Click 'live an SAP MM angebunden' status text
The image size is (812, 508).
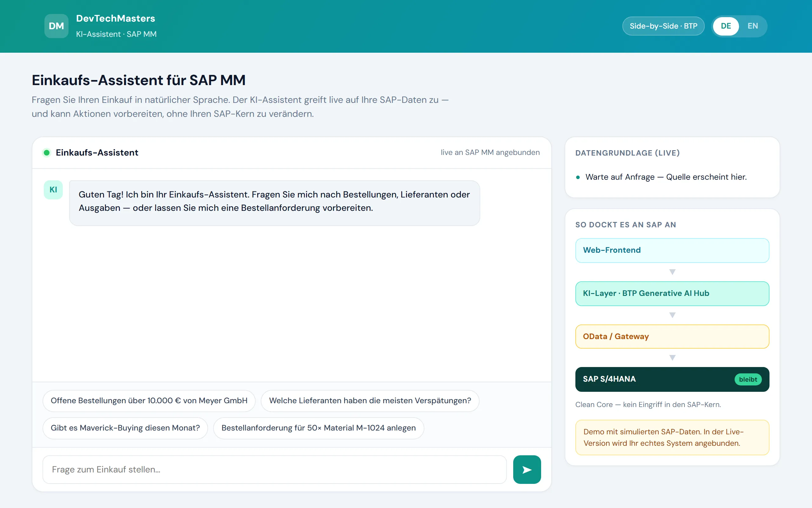pyautogui.click(x=490, y=152)
